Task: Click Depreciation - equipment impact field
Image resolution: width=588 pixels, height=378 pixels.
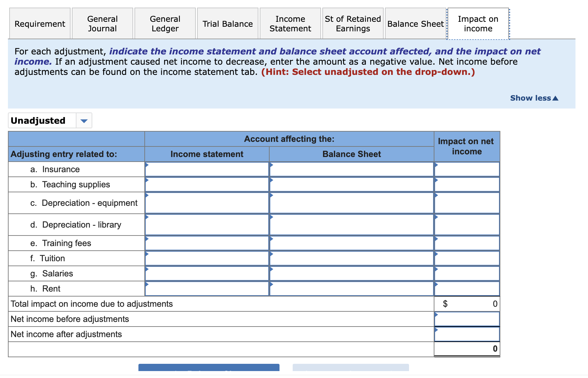Action: coord(467,203)
